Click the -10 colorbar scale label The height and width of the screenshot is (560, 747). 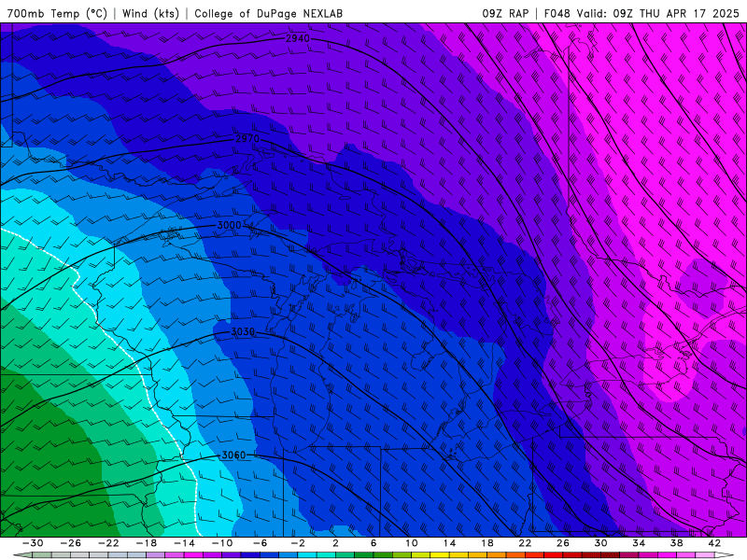222,543
